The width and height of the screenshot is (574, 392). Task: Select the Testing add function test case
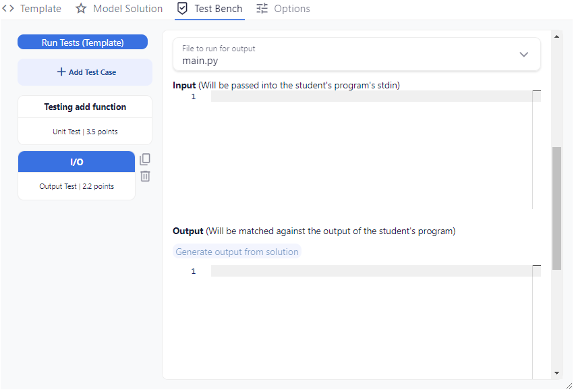coord(85,120)
